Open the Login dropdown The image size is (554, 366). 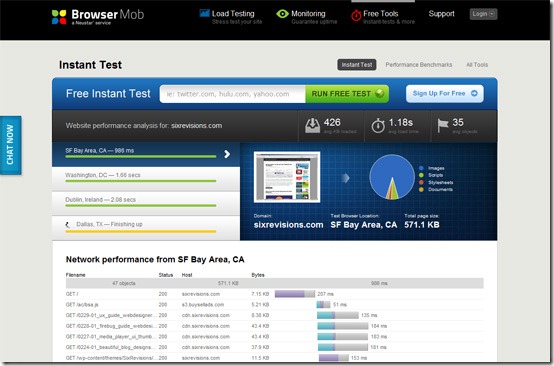click(x=483, y=14)
